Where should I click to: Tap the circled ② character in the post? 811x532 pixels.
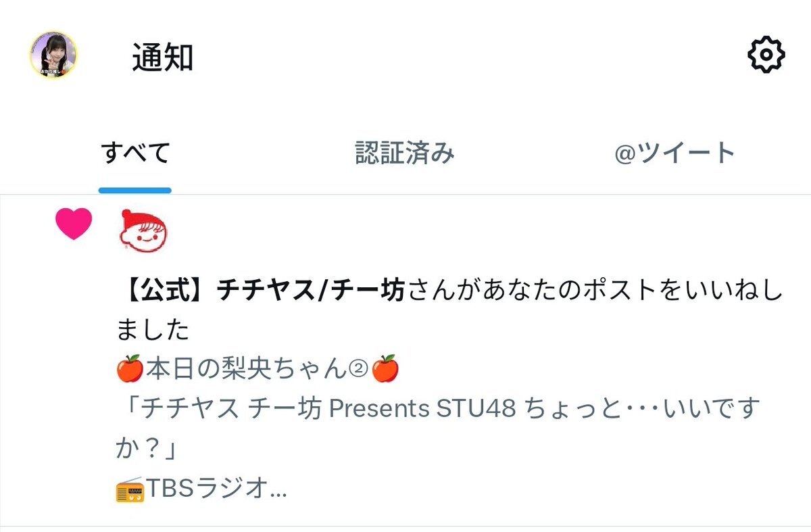(358, 369)
